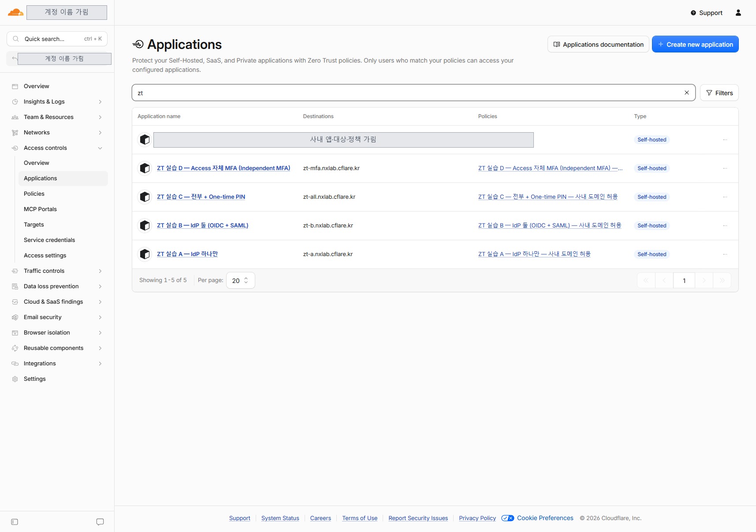Viewport: 756px width, 532px height.
Task: Open the Overview item at sidebar top
Action: click(36, 86)
